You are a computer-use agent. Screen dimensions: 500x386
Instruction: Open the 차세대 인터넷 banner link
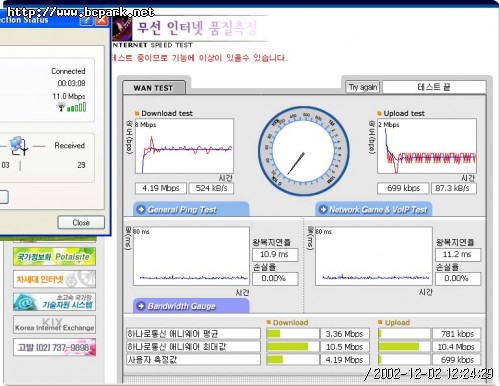click(x=54, y=279)
